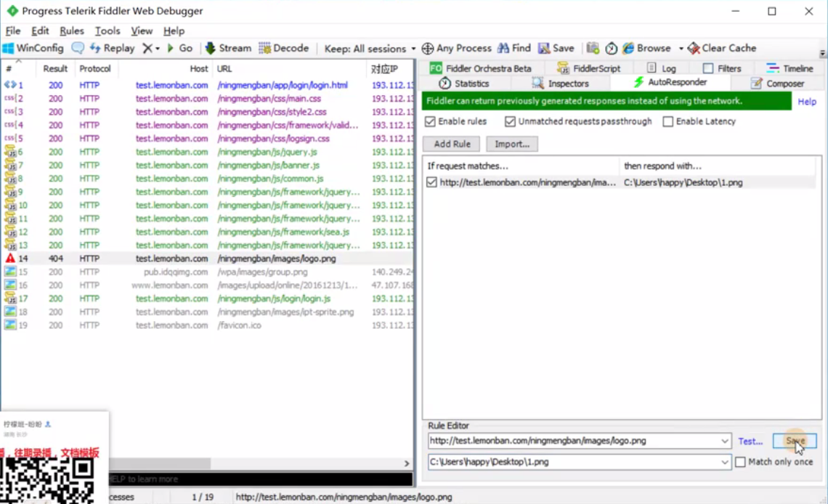Switch to the Composer tab
Viewport: 828px width, 504px height.
778,84
